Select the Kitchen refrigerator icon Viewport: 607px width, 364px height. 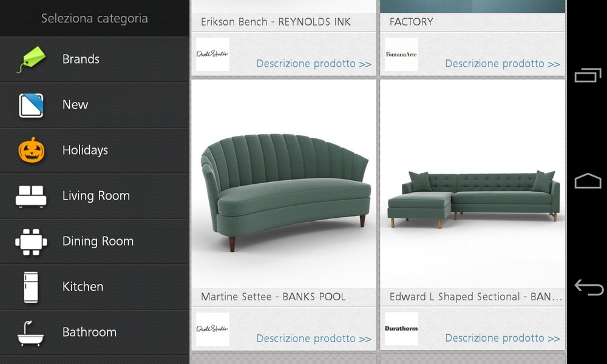point(31,288)
